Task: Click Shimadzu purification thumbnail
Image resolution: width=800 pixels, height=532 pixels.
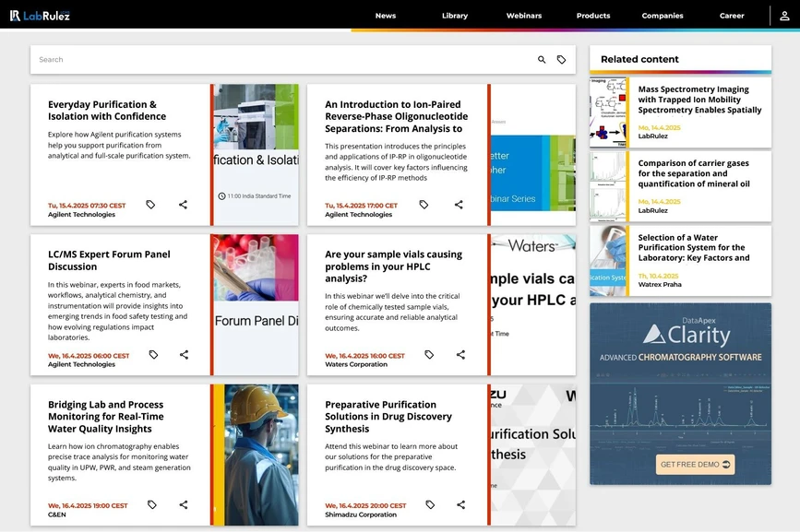Action: (533, 455)
